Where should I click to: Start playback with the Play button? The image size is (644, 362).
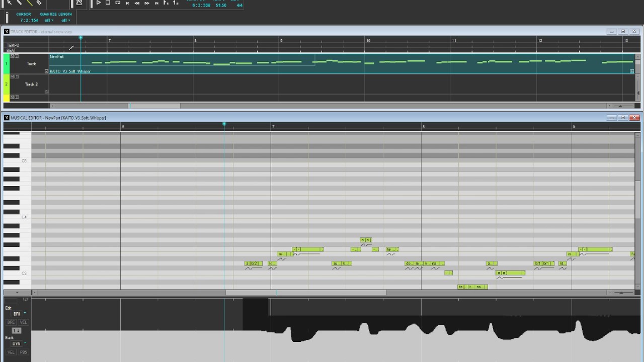tap(99, 3)
